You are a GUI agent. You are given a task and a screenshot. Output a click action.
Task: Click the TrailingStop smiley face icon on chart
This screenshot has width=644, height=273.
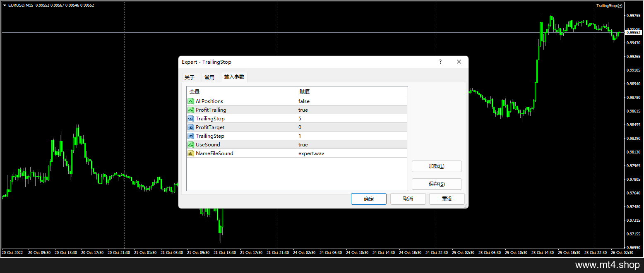(620, 6)
